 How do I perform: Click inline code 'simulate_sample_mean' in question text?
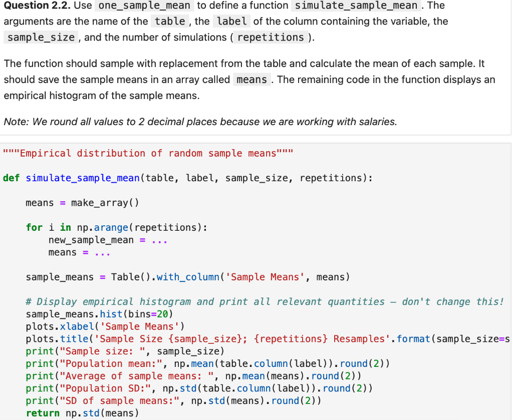(x=356, y=6)
